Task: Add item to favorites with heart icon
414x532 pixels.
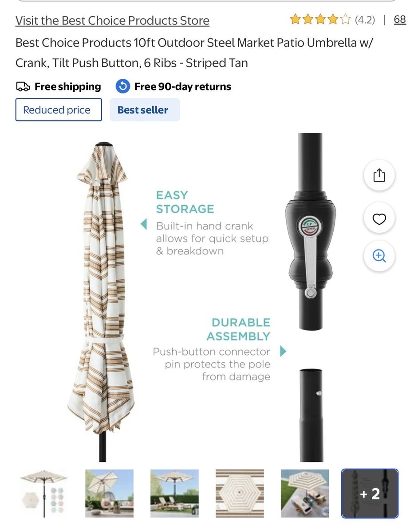Action: pyautogui.click(x=379, y=219)
